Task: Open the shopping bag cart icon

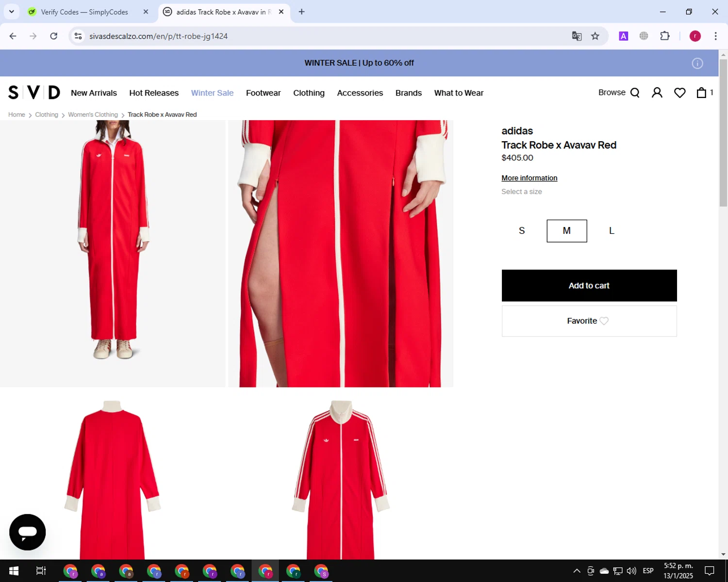Action: click(701, 93)
